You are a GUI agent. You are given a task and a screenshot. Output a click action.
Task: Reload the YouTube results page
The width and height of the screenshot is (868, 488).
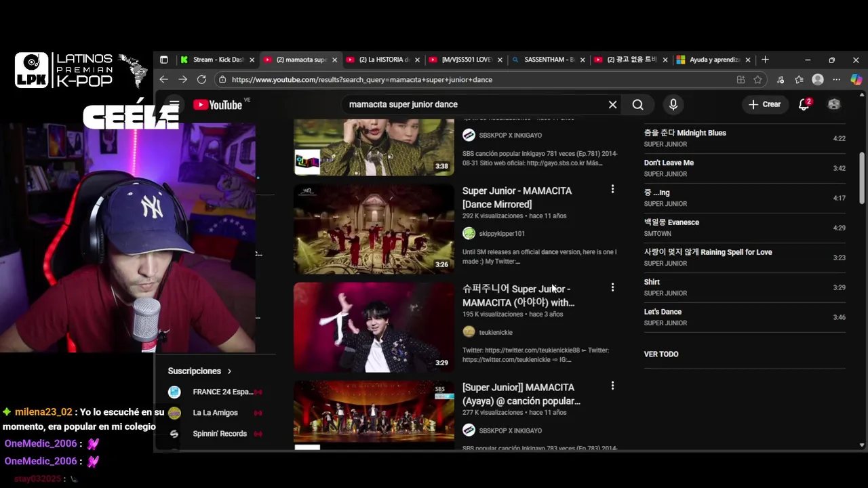click(x=201, y=79)
